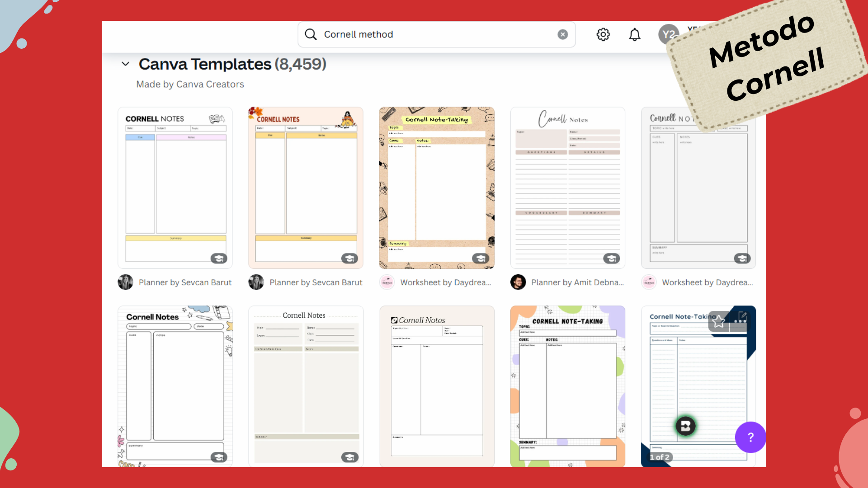
Task: Open Worksheet by Daydrea link under kraft template
Action: pos(445,282)
